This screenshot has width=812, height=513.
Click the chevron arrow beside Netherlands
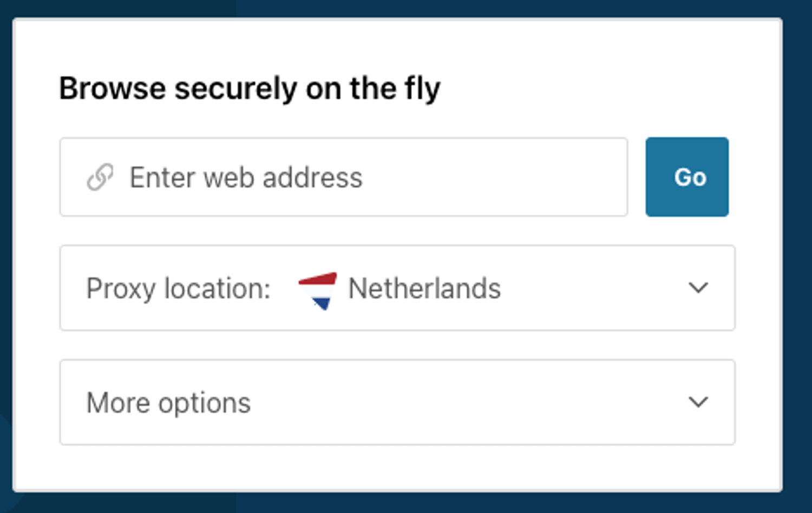coord(698,287)
